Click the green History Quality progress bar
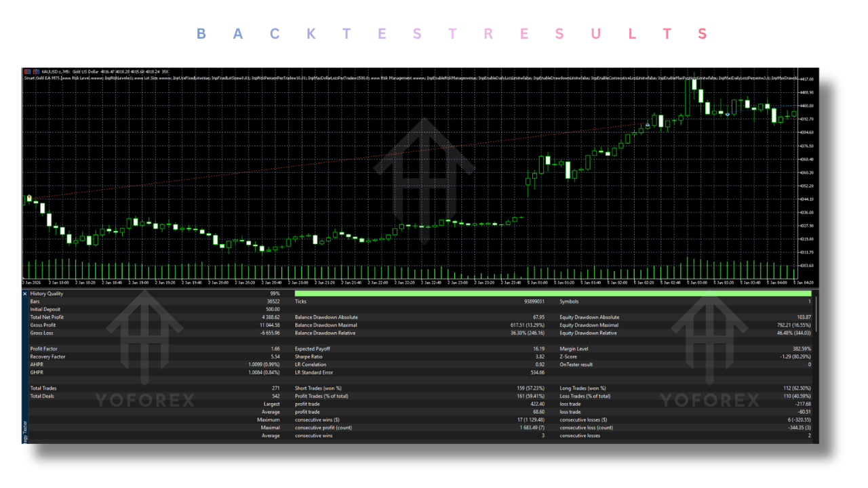 553,293
